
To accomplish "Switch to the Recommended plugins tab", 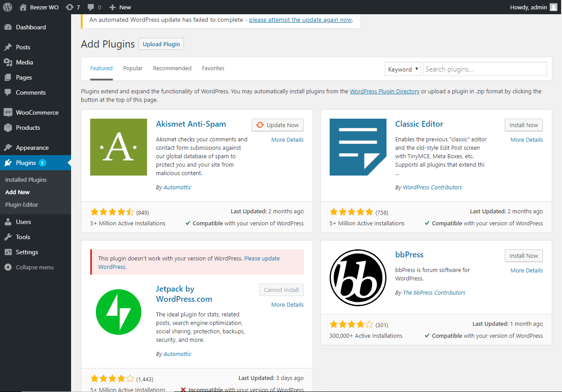I will [172, 68].
